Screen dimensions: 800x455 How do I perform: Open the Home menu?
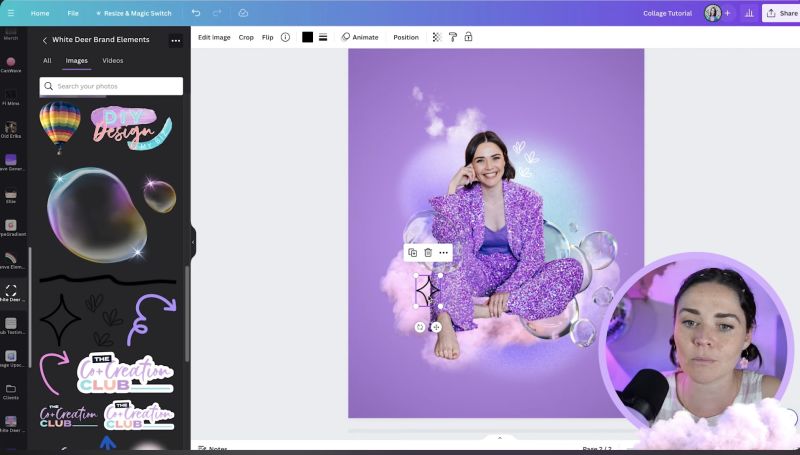click(x=40, y=13)
